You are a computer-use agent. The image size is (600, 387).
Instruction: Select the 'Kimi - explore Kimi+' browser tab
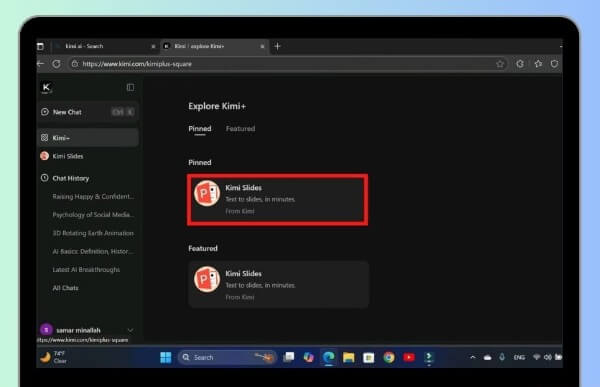pos(214,46)
